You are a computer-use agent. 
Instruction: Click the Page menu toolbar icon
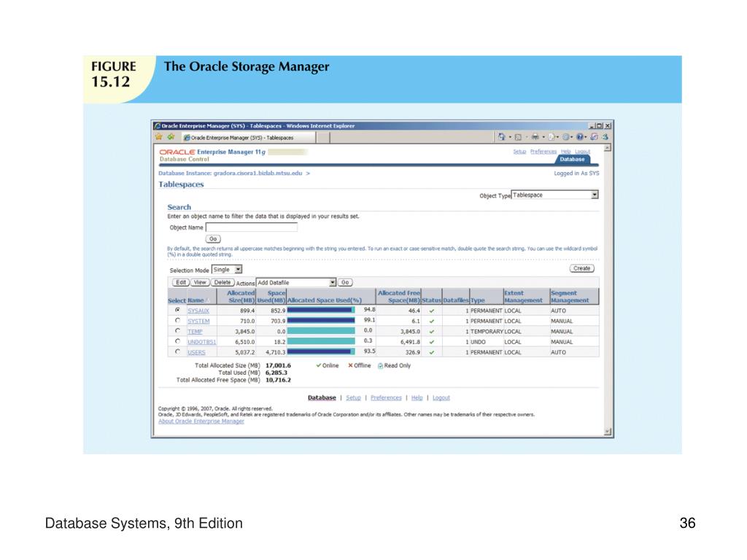551,137
